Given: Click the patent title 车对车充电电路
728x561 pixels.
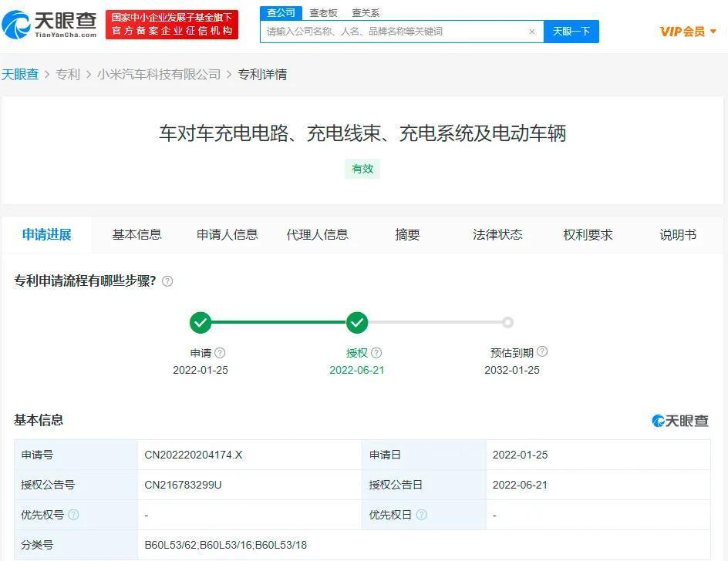Looking at the screenshot, I should [x=362, y=133].
